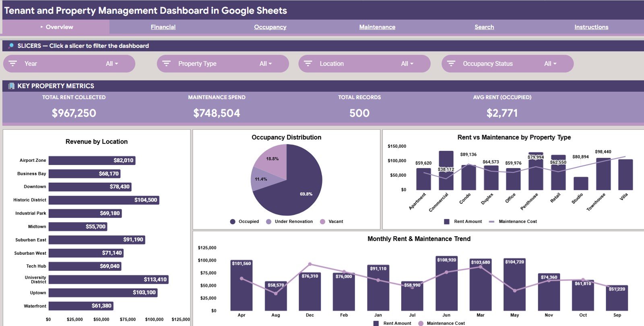Select the Overview tab

click(x=56, y=27)
